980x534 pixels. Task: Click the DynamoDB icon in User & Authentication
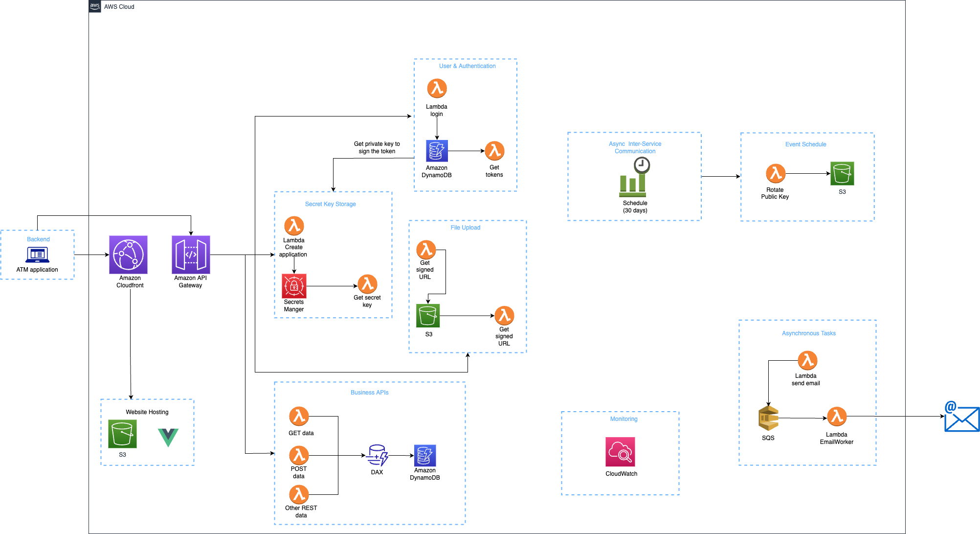click(x=437, y=151)
